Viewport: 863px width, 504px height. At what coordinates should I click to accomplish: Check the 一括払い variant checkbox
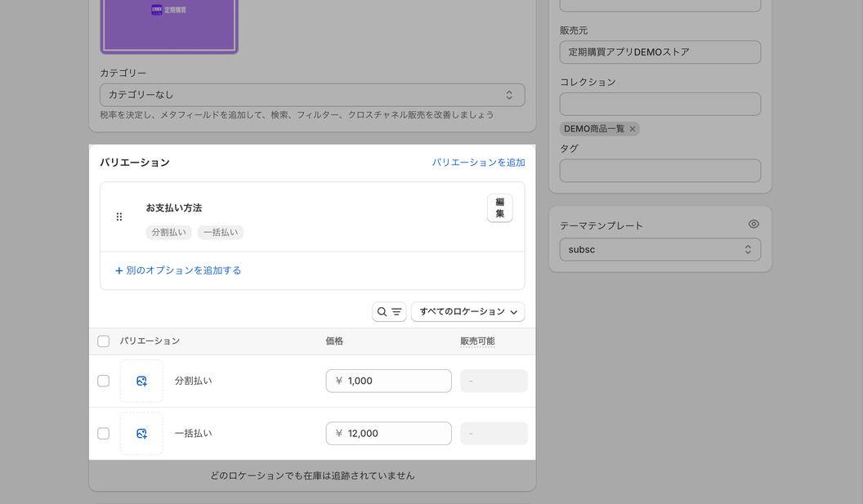pos(104,434)
